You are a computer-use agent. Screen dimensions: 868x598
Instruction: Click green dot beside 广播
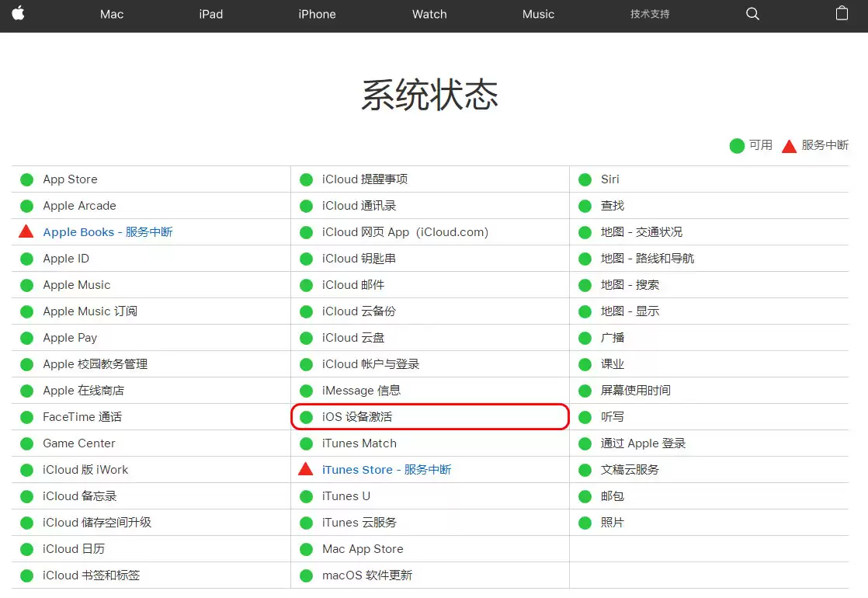click(x=585, y=338)
